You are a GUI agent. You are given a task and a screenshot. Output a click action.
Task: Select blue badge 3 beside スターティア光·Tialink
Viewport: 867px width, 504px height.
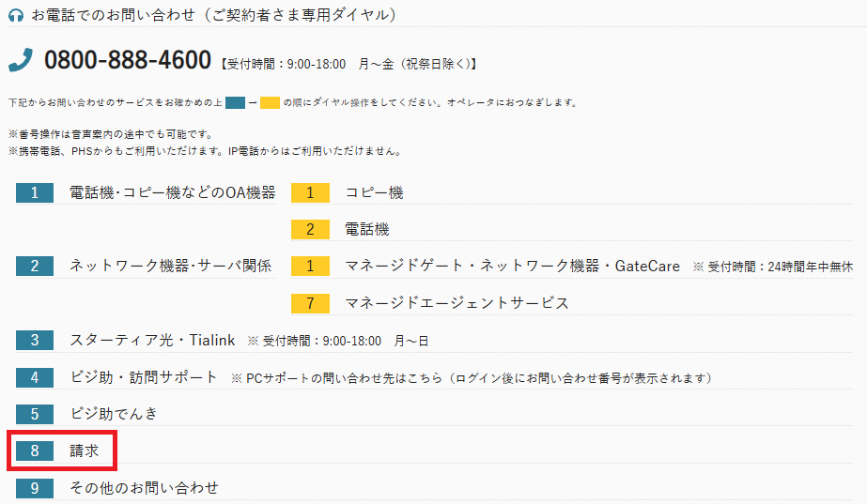click(35, 340)
